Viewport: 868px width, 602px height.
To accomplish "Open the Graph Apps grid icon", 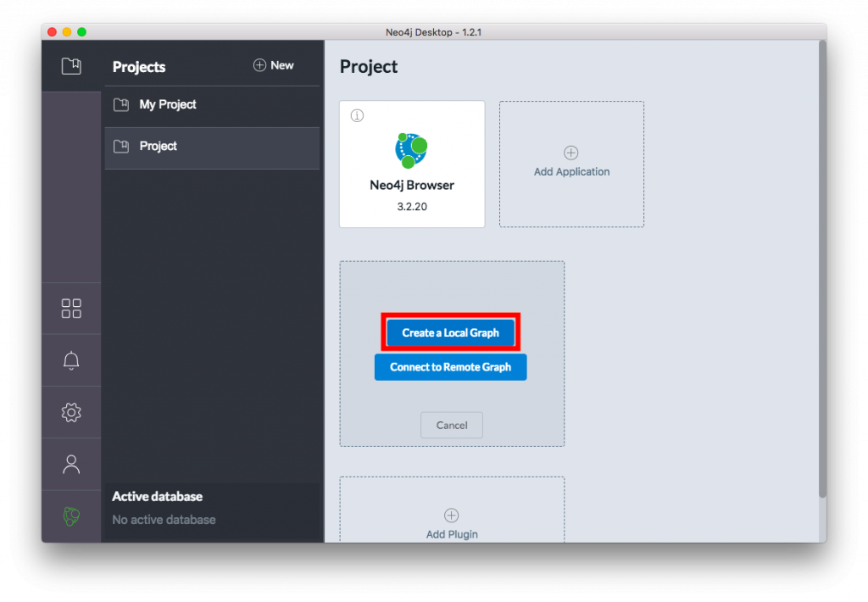I will 71,308.
